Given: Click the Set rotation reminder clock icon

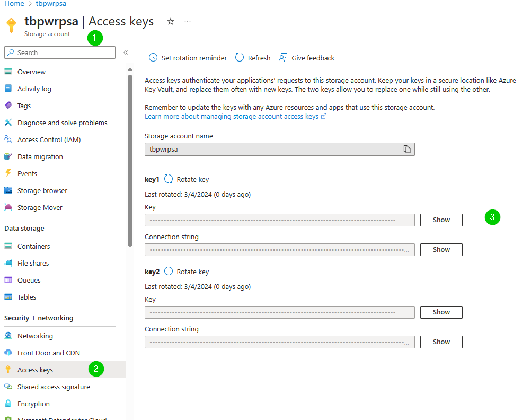Looking at the screenshot, I should [153, 58].
